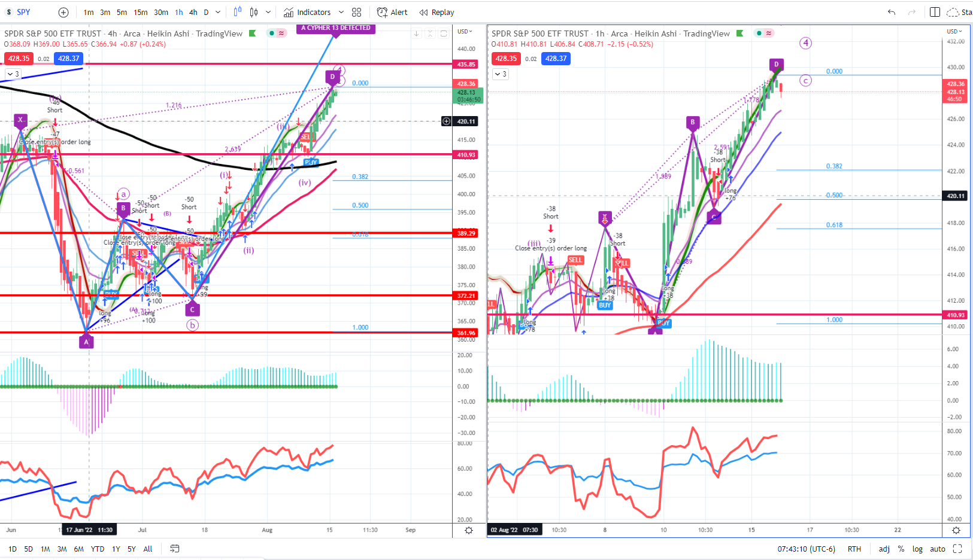
Task: Click the right chart title SPDR S&P 500 ETF TRUST 1h
Action: click(611, 34)
